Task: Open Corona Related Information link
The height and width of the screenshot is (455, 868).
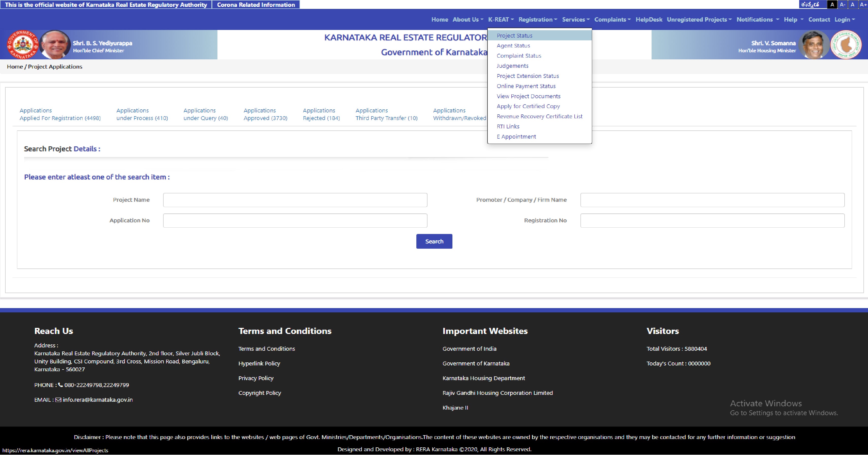Action: 256,5
